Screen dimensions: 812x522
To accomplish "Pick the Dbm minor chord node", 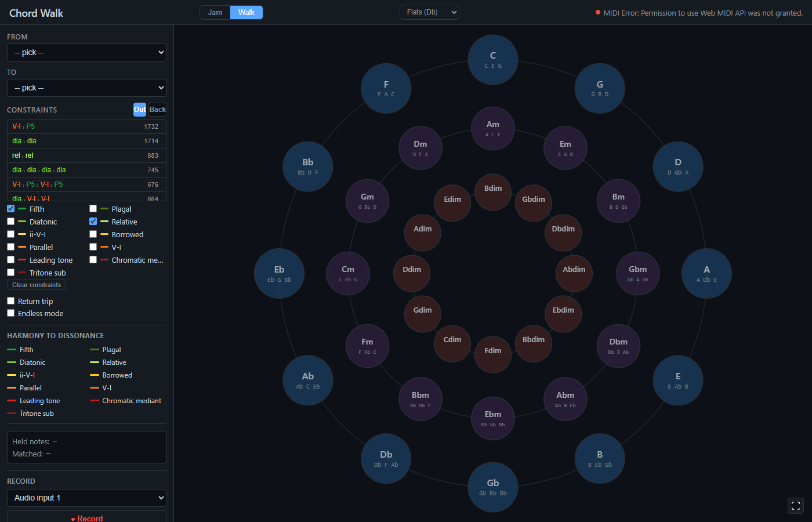I will [x=618, y=346].
